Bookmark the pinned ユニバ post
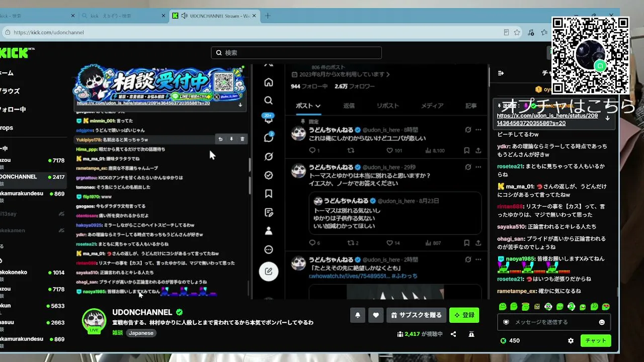Image resolution: width=644 pixels, height=362 pixels. click(x=466, y=150)
